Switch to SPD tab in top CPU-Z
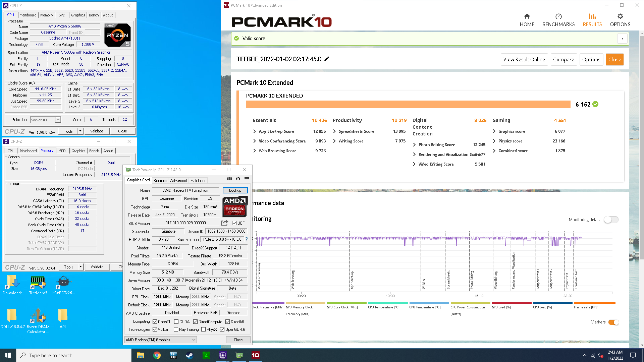This screenshot has width=644, height=362. (62, 15)
